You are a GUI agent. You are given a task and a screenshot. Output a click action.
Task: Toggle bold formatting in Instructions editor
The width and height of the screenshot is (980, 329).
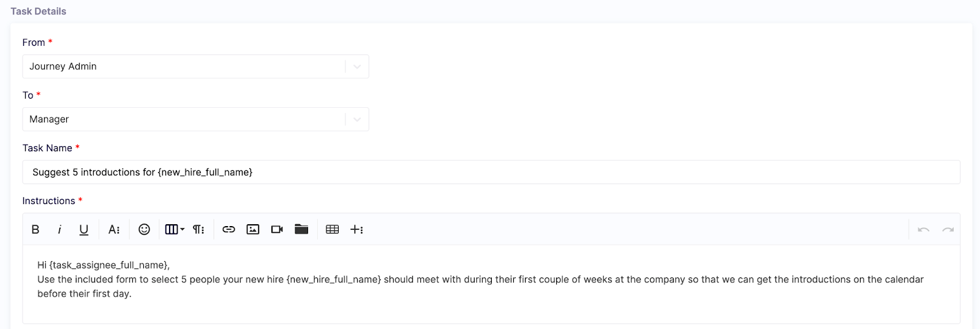click(36, 229)
